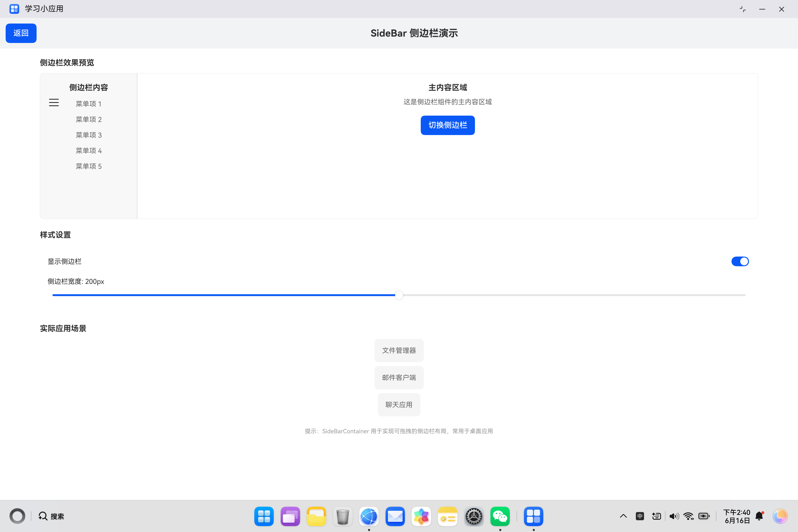The width and height of the screenshot is (798, 532).
Task: Open the clock showing 下午2:40
Action: point(737,516)
